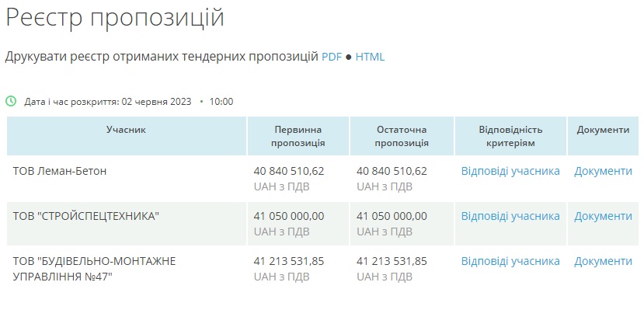Open Відповіді учасника for ТОВ "СТРОЙСПЕЦТЕХНИКА"
The width and height of the screenshot is (644, 310).
[510, 216]
